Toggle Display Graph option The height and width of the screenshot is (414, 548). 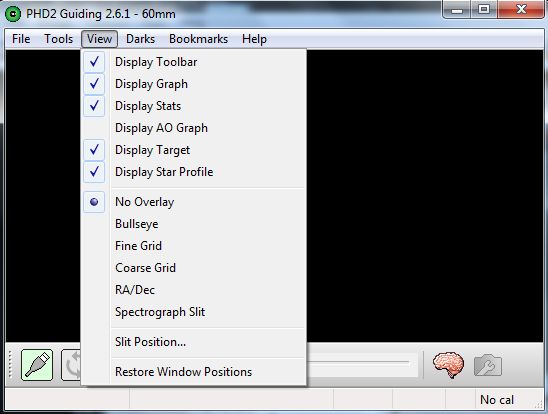(x=194, y=84)
